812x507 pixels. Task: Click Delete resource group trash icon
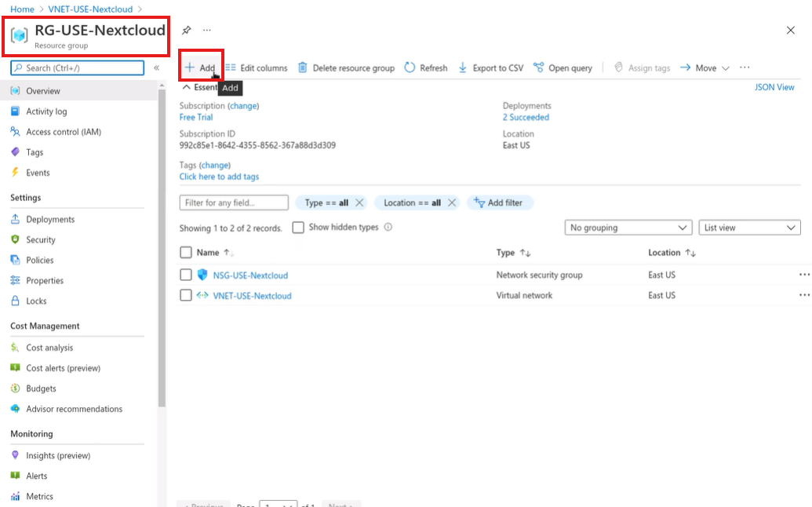click(x=302, y=67)
